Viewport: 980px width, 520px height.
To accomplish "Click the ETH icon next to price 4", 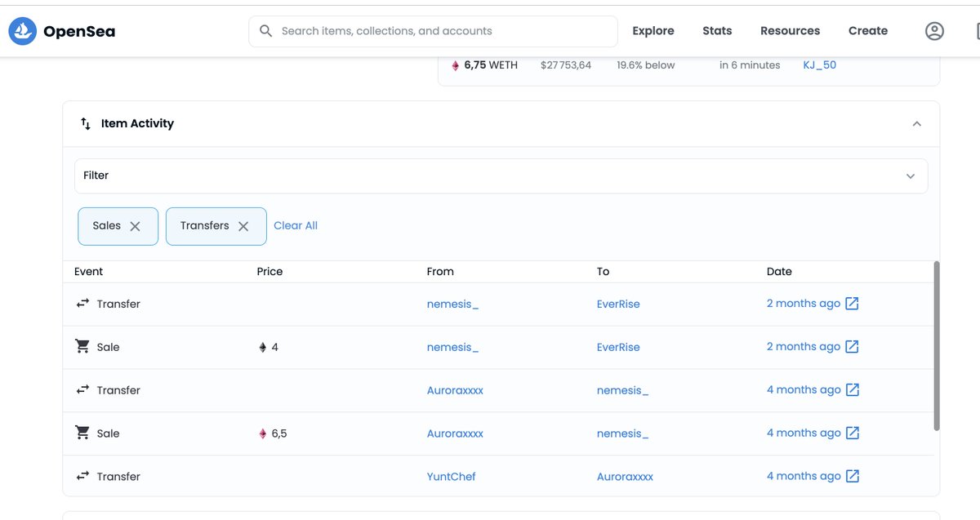I will (x=262, y=347).
